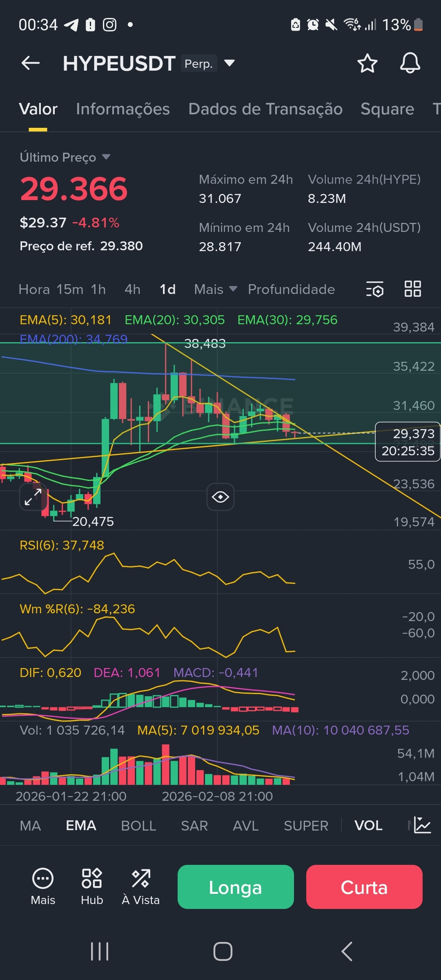Tap alarm icon in status bar

313,25
